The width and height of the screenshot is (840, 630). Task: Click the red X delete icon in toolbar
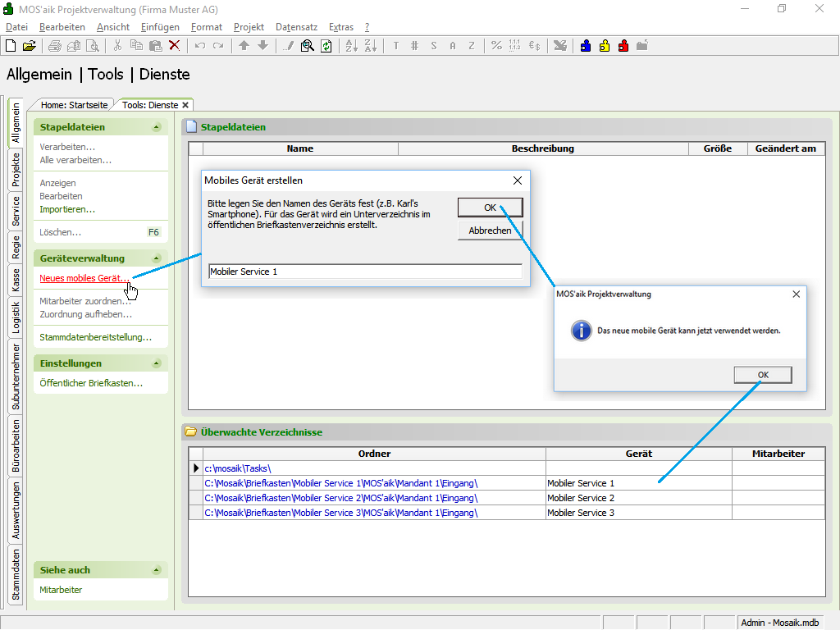pos(174,46)
